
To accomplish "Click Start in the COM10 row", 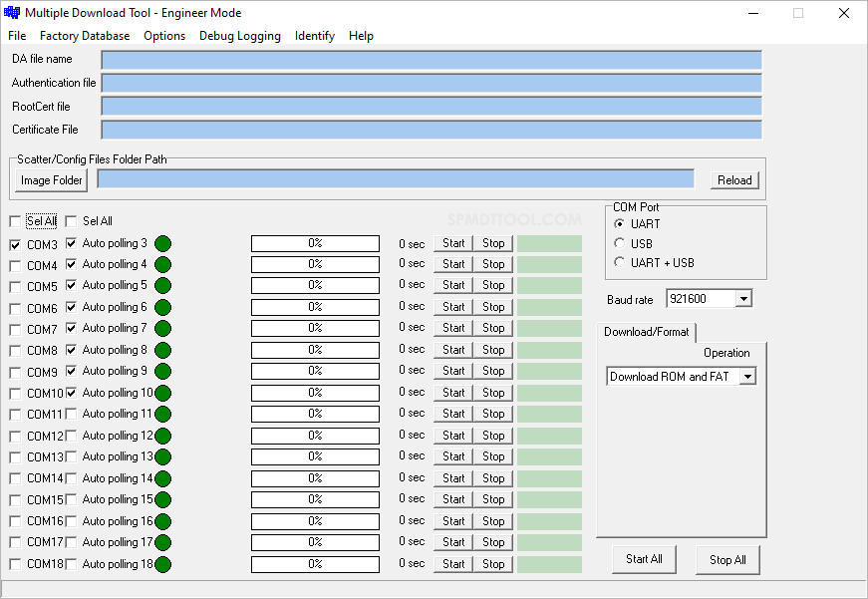I will point(453,393).
